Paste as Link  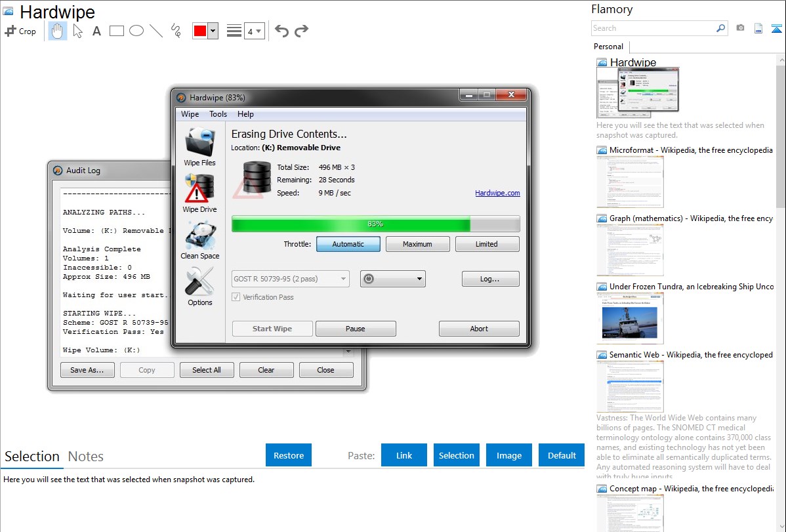pos(404,455)
